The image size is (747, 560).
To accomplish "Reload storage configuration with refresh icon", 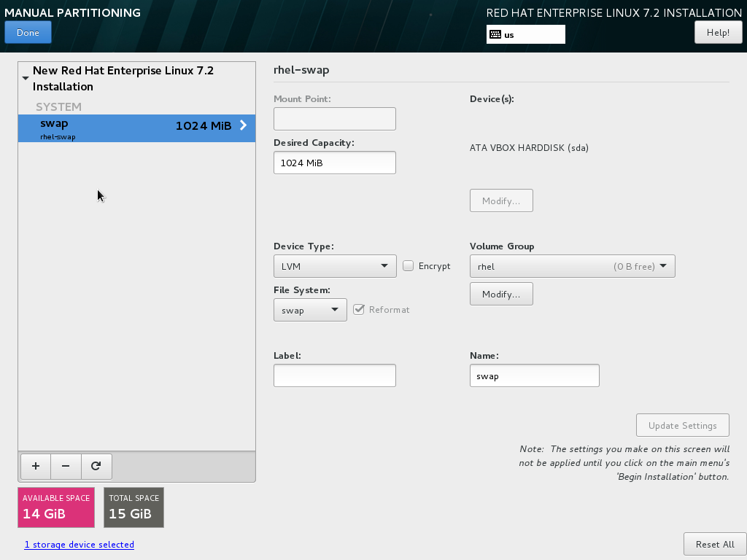I will (96, 466).
